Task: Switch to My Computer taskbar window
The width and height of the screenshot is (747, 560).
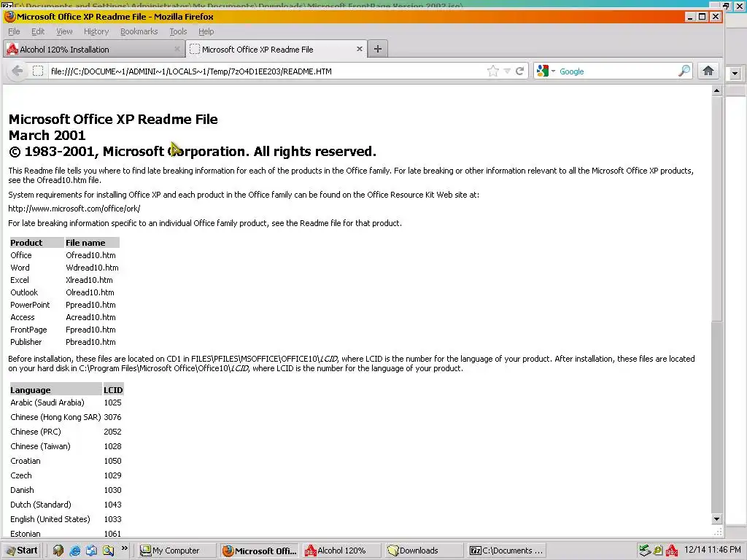Action: click(176, 551)
